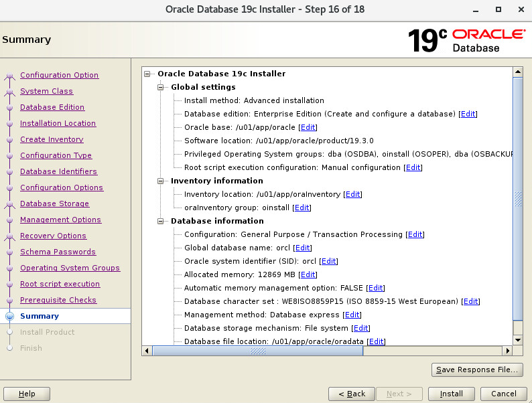
Task: Go to Database Storage step
Action: [55, 204]
